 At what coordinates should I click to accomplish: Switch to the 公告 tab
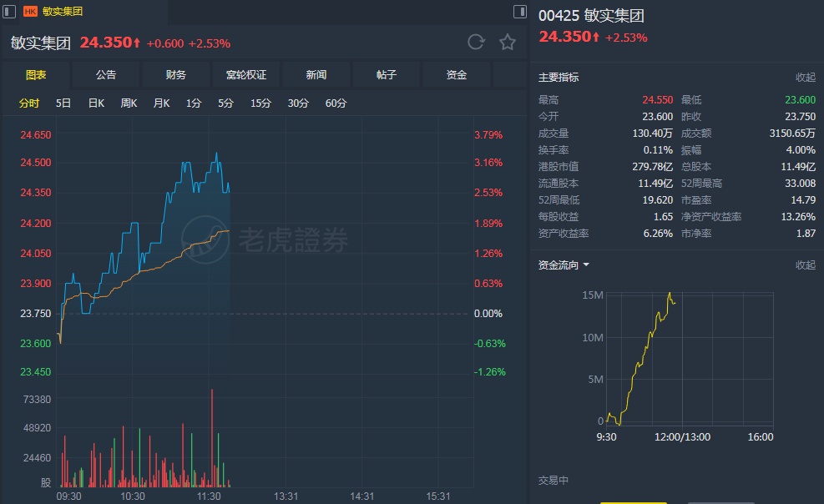[106, 75]
